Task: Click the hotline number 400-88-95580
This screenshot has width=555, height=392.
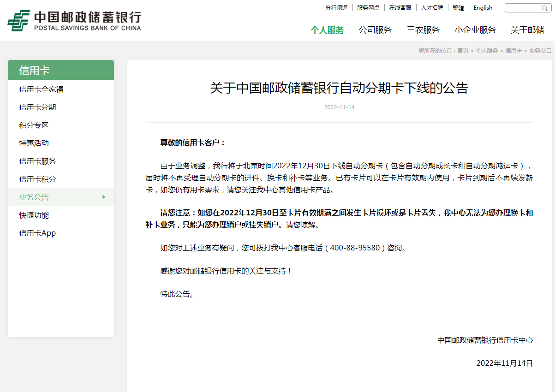Action: click(x=355, y=248)
